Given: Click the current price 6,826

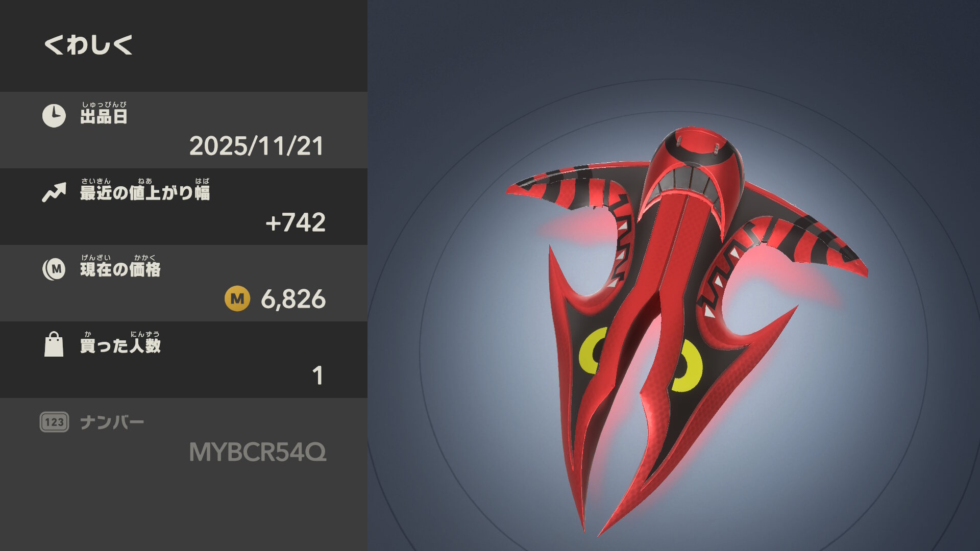Looking at the screenshot, I should [x=293, y=299].
